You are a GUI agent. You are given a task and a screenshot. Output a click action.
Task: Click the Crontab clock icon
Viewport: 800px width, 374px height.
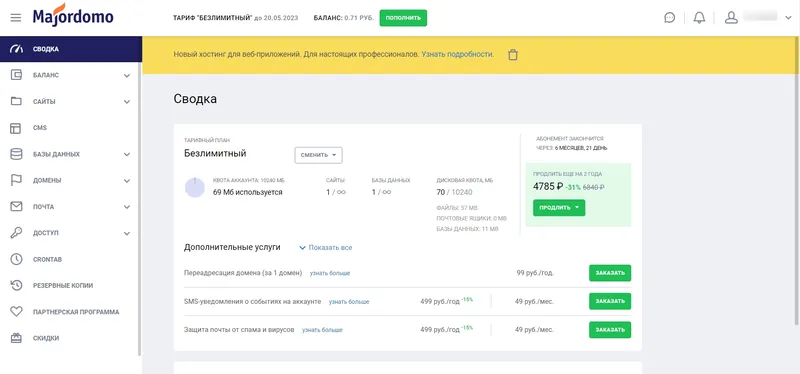[16, 259]
